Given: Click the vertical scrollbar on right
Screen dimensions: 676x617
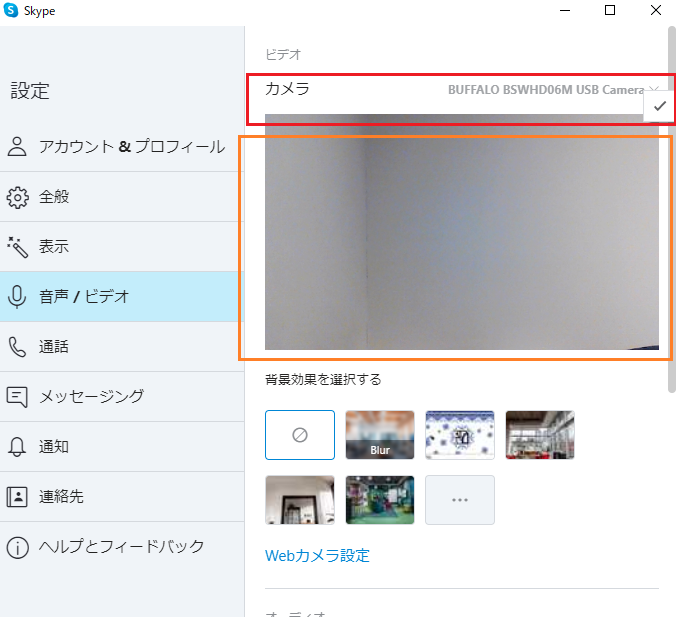Looking at the screenshot, I should tap(672, 209).
